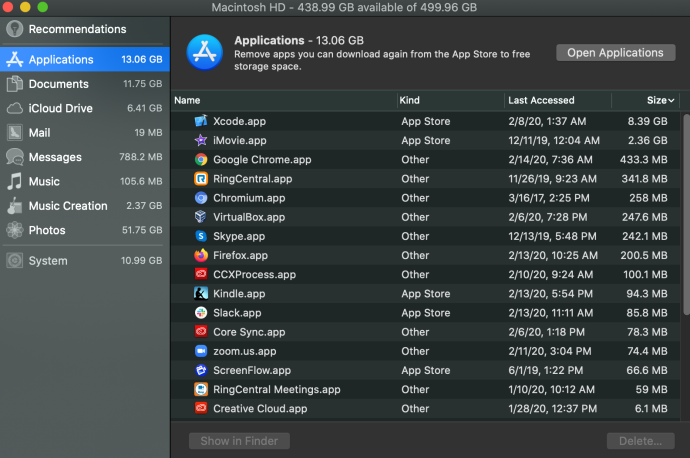Click the CCXProcess.app icon
Viewport: 690px width, 458px height.
click(201, 274)
